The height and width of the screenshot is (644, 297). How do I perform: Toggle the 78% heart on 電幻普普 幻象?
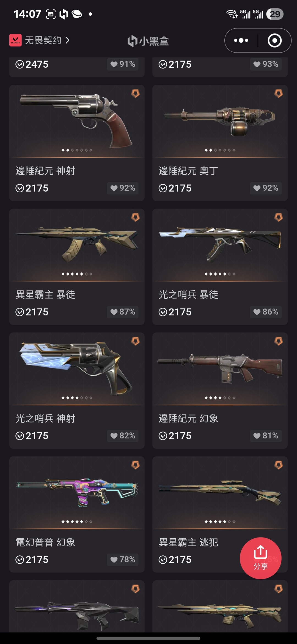click(123, 560)
